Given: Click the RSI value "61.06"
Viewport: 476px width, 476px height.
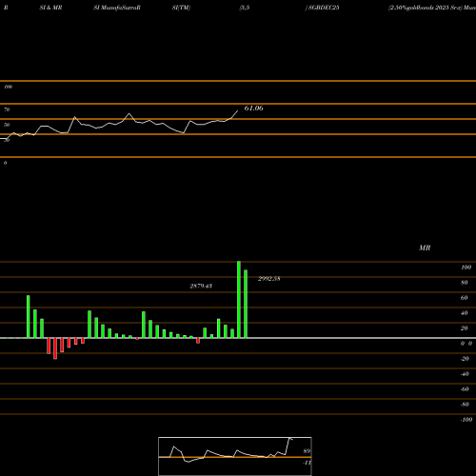Looking at the screenshot, I should point(253,109).
